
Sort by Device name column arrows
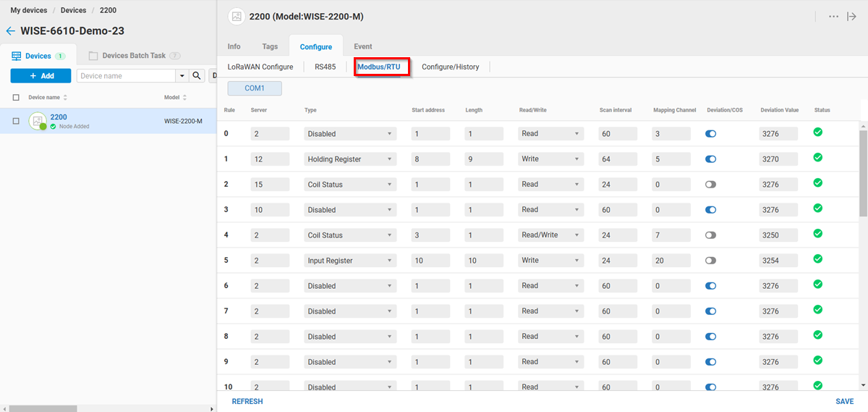66,98
